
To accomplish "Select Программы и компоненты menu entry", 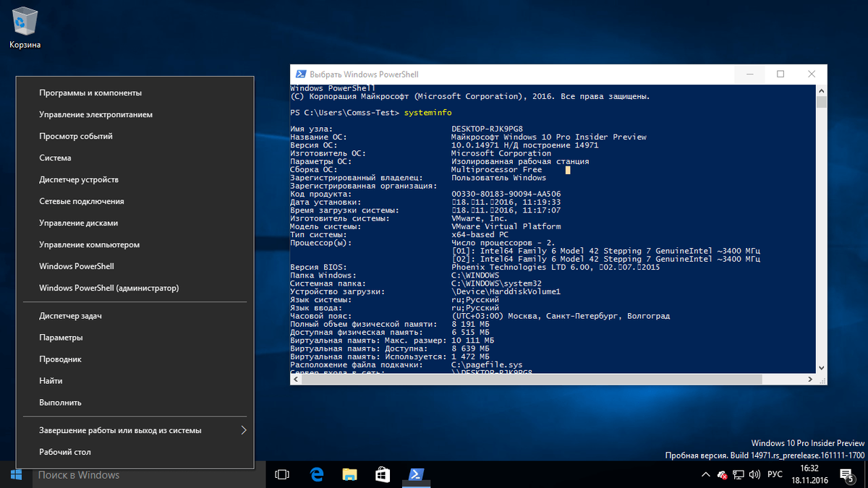I will (x=135, y=93).
